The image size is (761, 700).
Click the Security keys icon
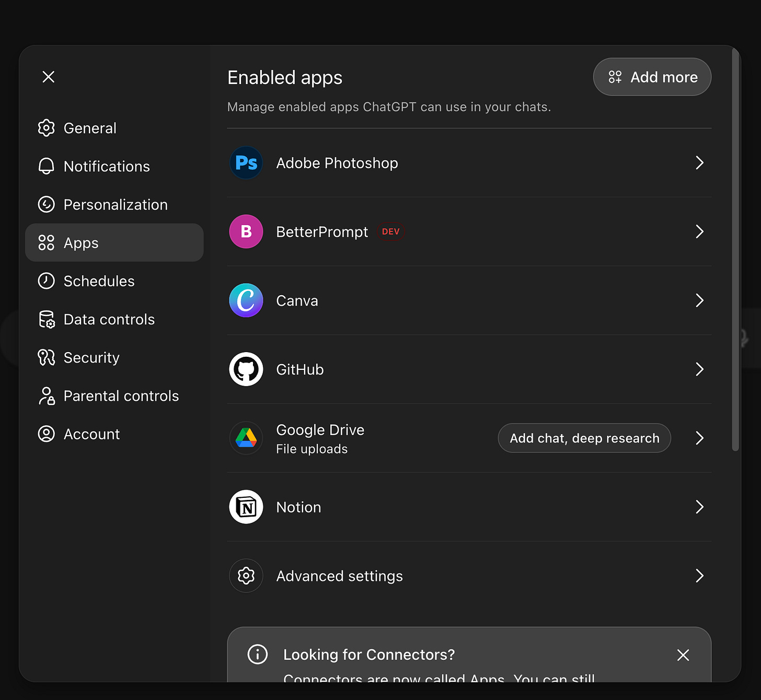pos(47,357)
